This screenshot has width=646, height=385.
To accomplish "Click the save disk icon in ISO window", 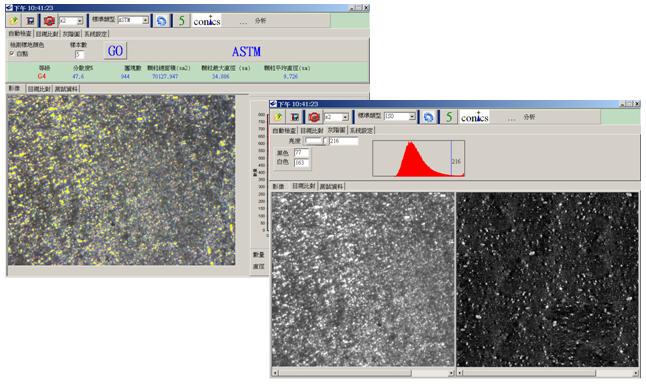I will (295, 117).
